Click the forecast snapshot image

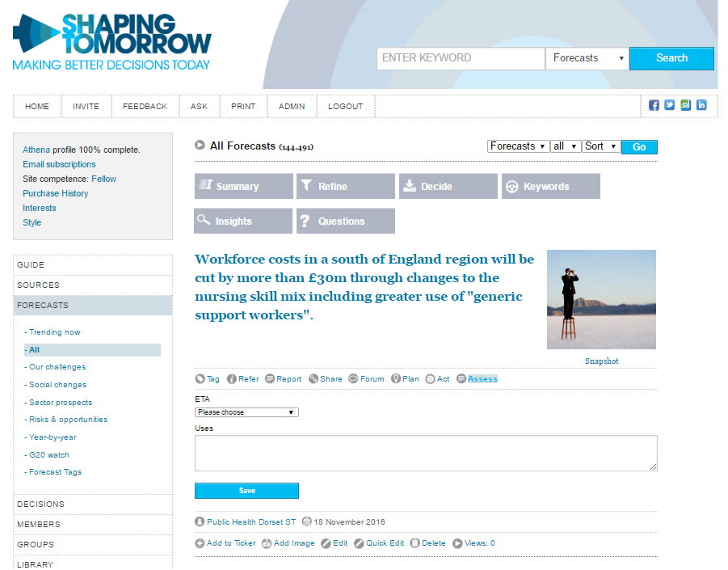601,300
